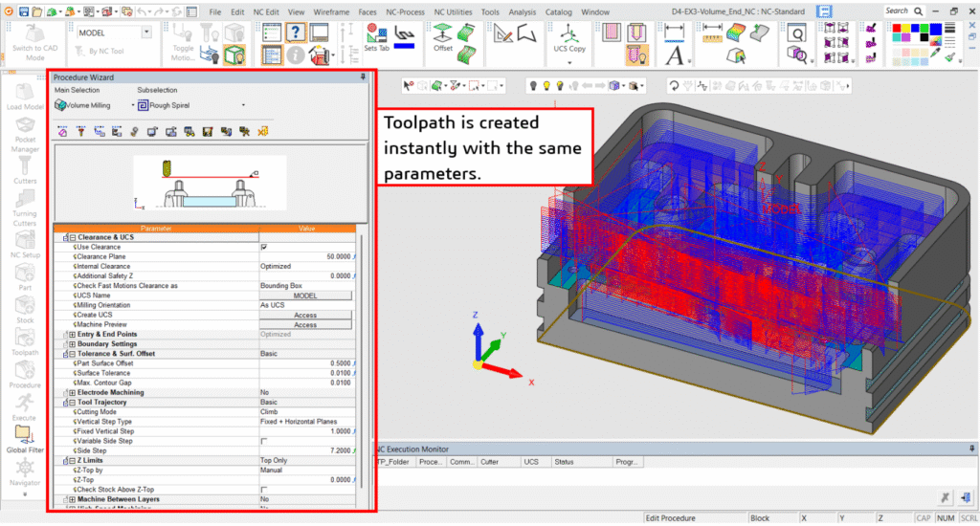Image resolution: width=980 pixels, height=526 pixels.
Task: Click the UCS Copy tool icon
Action: pos(569,32)
